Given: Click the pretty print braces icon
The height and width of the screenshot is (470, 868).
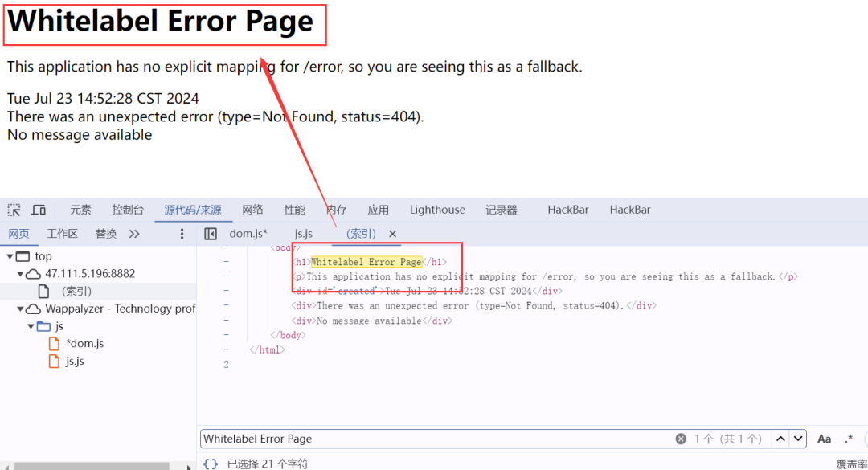Looking at the screenshot, I should [211, 464].
